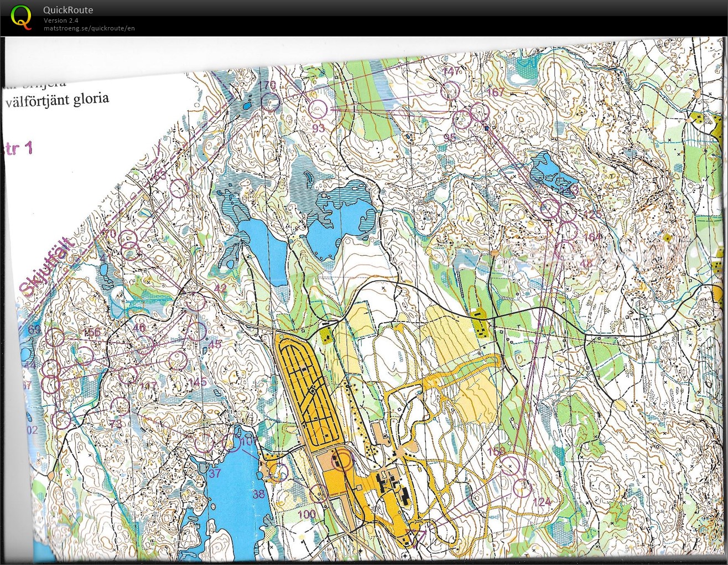Click control number 167 on map

tap(495, 92)
